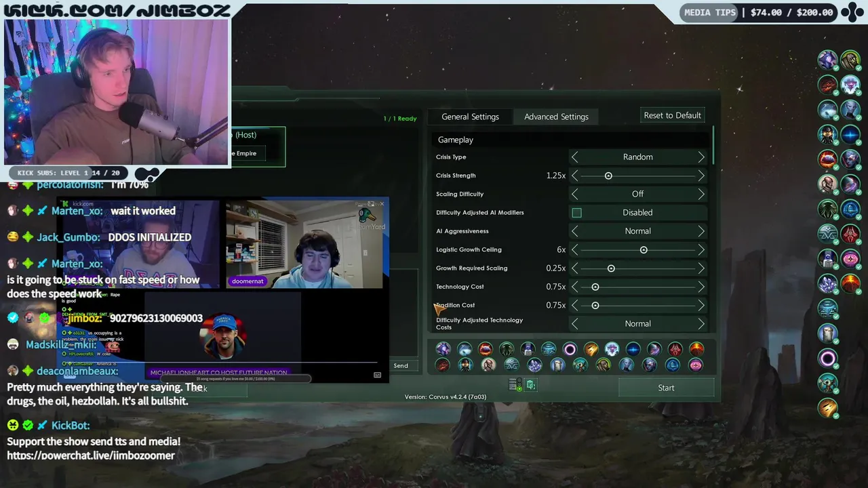This screenshot has height=488, width=868.
Task: Click the Start game button
Action: pos(666,388)
